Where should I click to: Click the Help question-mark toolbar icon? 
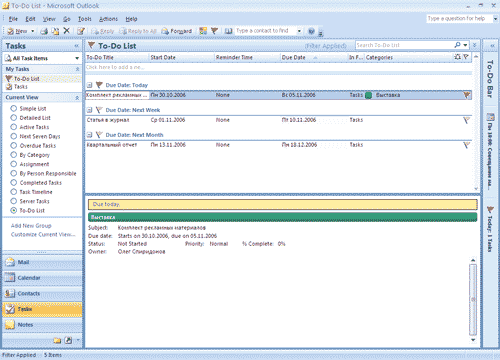tap(311, 31)
